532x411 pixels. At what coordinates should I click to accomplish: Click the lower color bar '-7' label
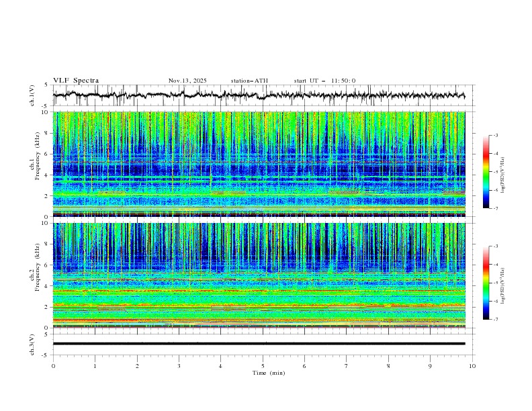(496, 320)
